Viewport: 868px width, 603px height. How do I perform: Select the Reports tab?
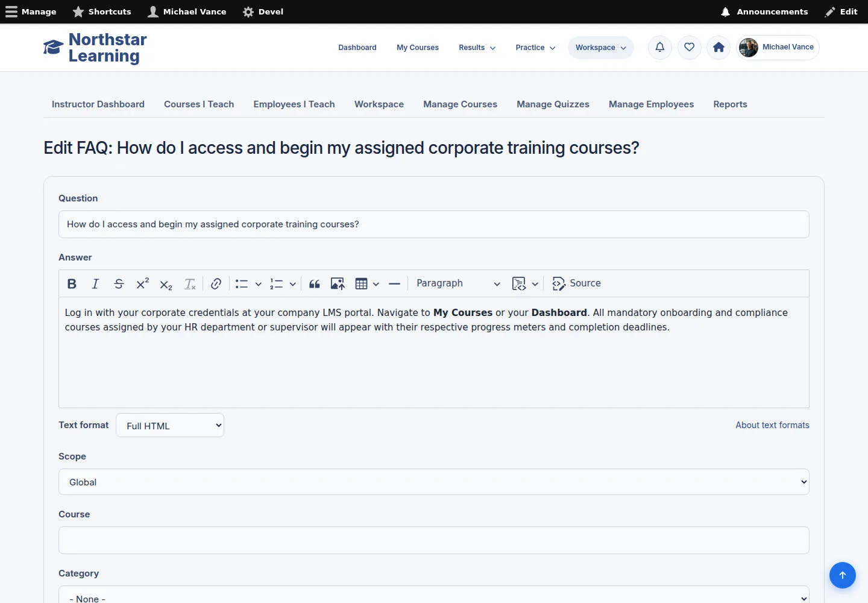[x=730, y=104]
